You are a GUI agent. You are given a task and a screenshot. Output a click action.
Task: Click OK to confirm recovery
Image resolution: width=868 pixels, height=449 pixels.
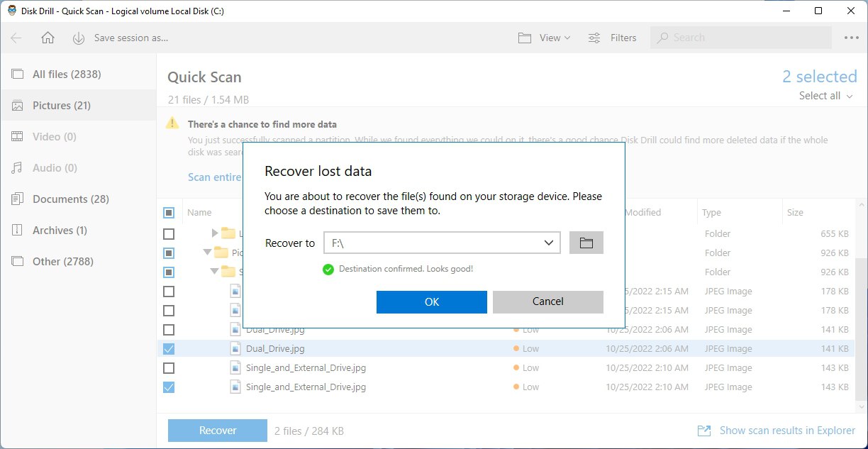432,301
